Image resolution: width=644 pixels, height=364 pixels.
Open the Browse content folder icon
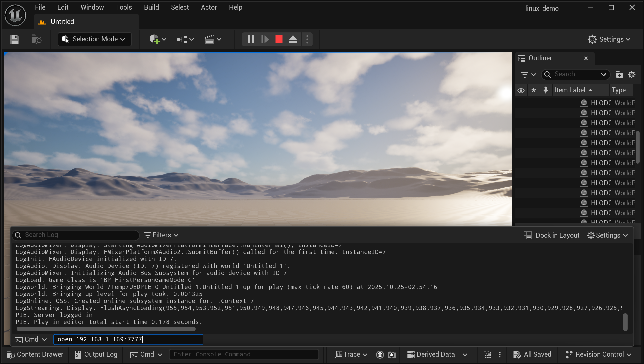(x=36, y=39)
